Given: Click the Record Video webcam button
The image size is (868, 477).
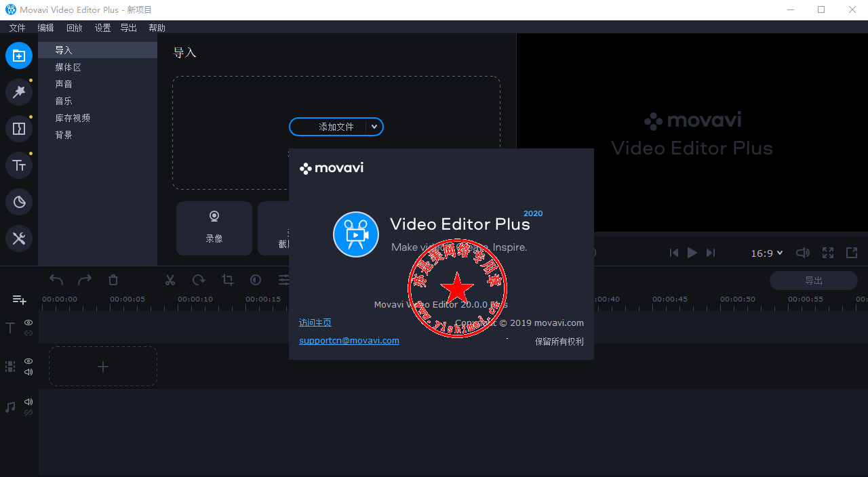Looking at the screenshot, I should point(214,228).
